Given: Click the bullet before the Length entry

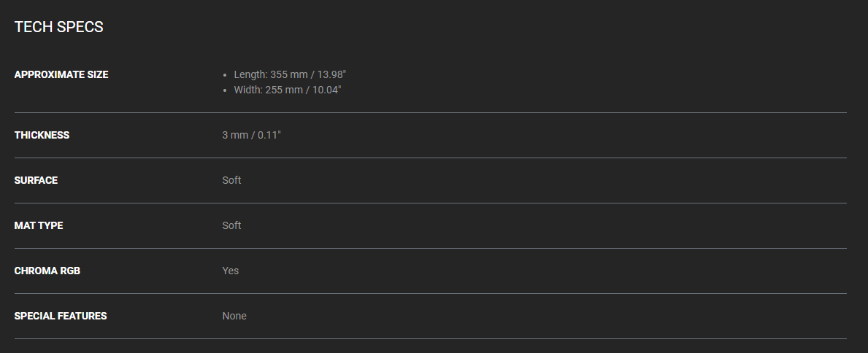Looking at the screenshot, I should (226, 75).
